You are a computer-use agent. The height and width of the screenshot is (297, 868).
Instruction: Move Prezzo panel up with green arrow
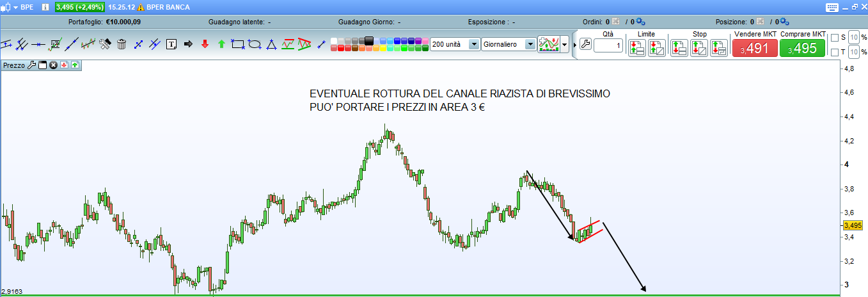[x=75, y=65]
